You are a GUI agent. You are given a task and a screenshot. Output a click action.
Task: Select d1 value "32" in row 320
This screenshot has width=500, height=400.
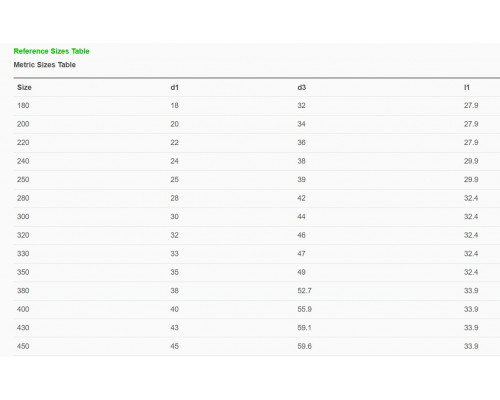[x=175, y=235]
